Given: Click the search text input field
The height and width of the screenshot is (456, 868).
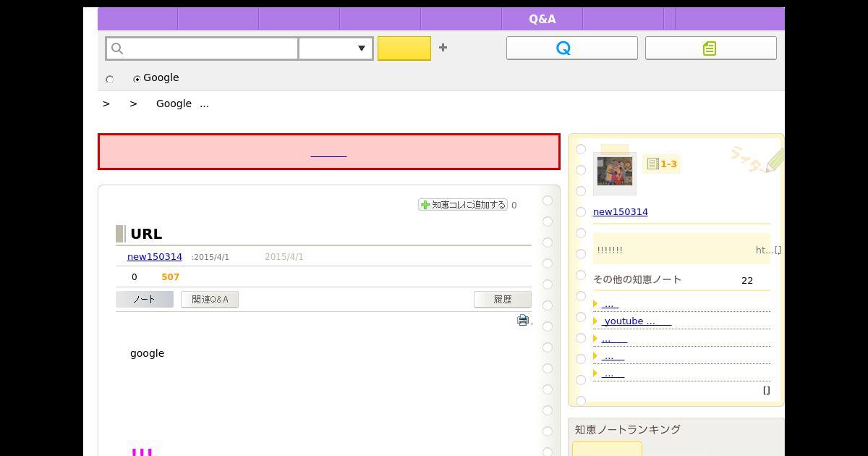Looking at the screenshot, I should (x=203, y=48).
